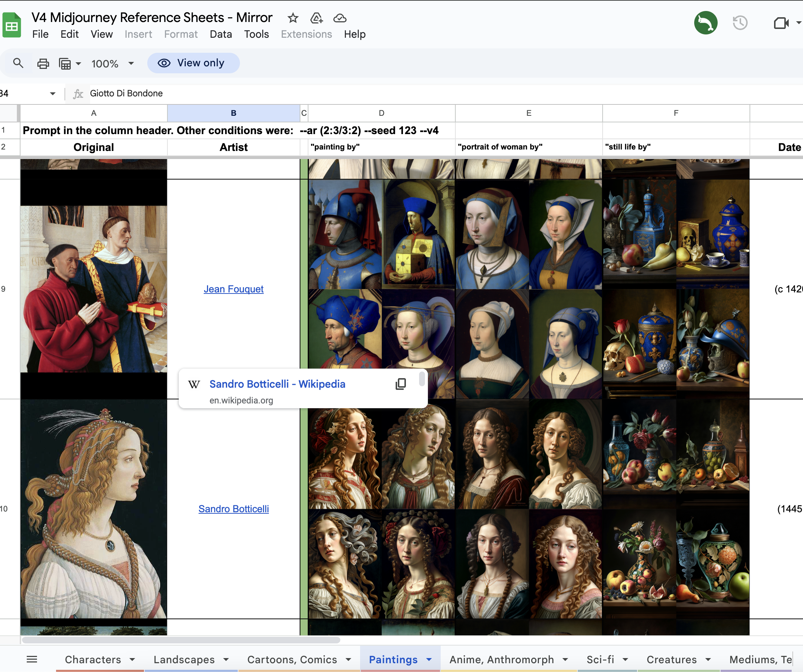
Task: Open the Jean Fouquet link
Action: tap(234, 289)
